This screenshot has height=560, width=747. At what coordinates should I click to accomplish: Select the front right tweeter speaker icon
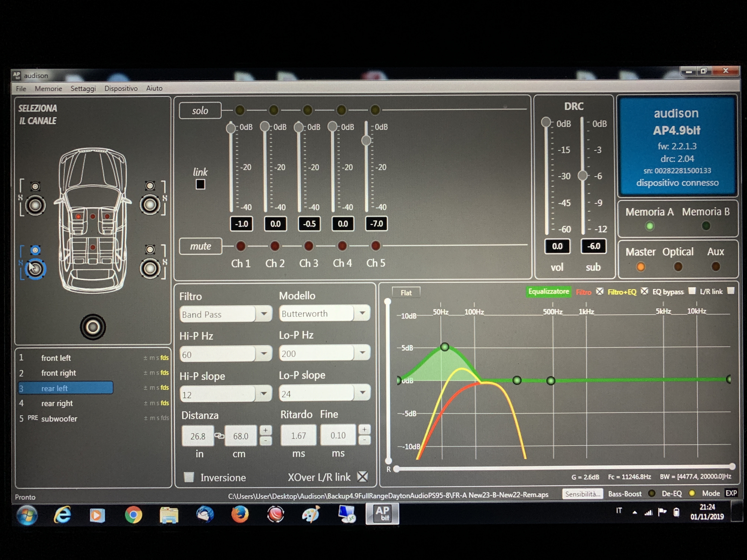point(150,186)
